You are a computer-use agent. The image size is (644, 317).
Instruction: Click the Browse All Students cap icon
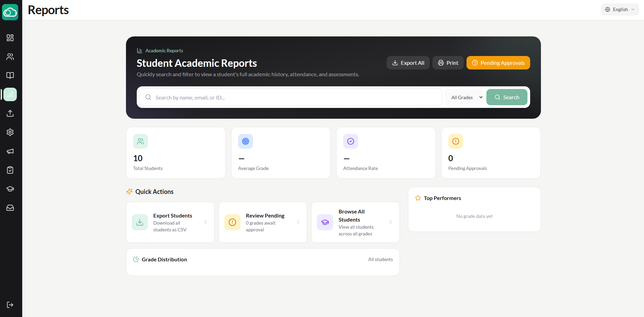point(325,222)
